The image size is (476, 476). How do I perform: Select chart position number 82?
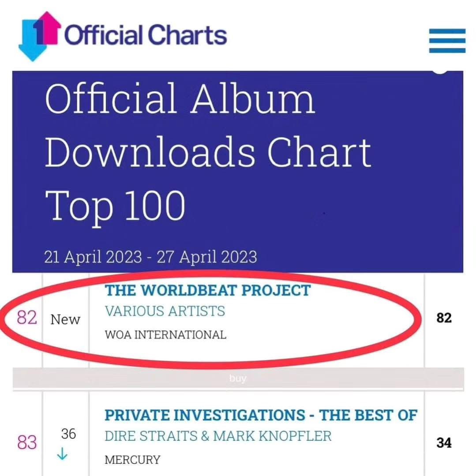(27, 318)
